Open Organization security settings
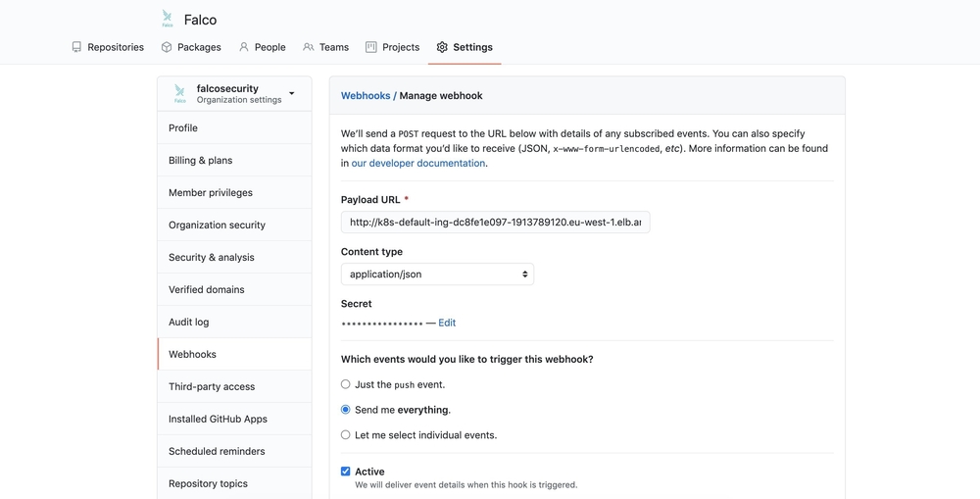 coord(234,225)
